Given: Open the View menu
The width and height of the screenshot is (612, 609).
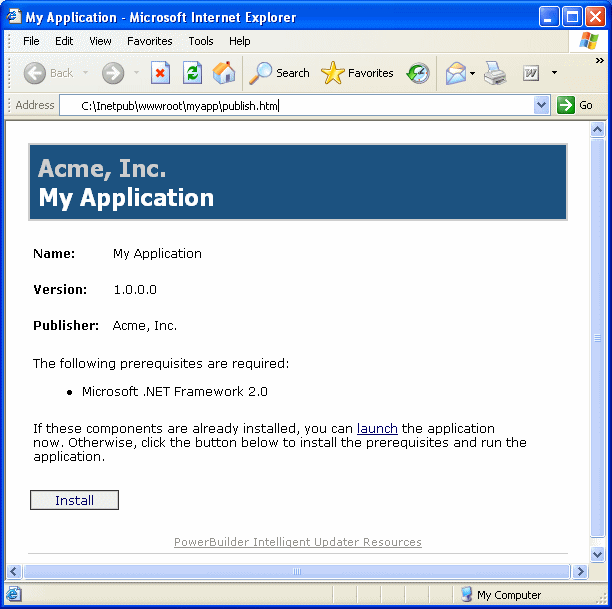Looking at the screenshot, I should (x=100, y=41).
